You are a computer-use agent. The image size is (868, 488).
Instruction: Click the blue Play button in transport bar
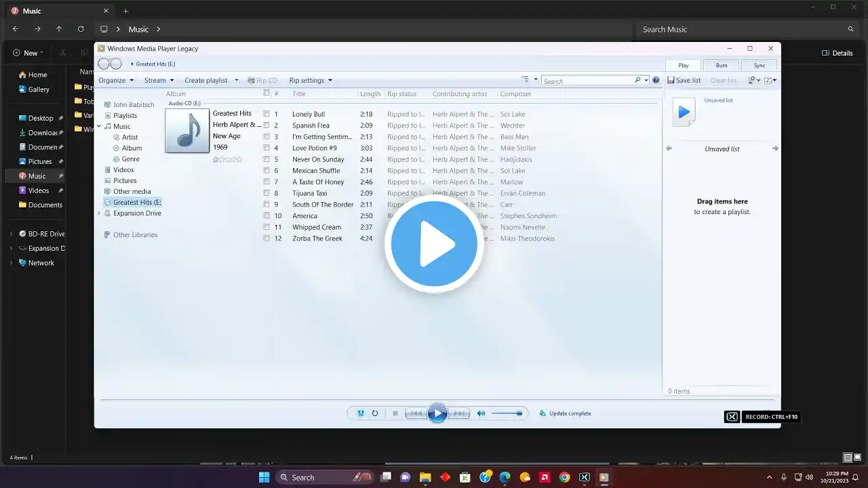[x=437, y=413]
